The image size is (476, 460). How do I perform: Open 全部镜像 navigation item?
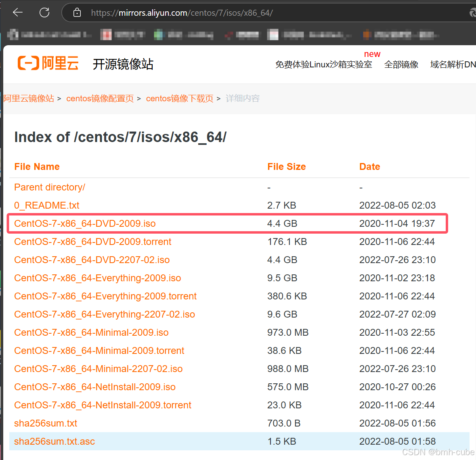coord(401,64)
